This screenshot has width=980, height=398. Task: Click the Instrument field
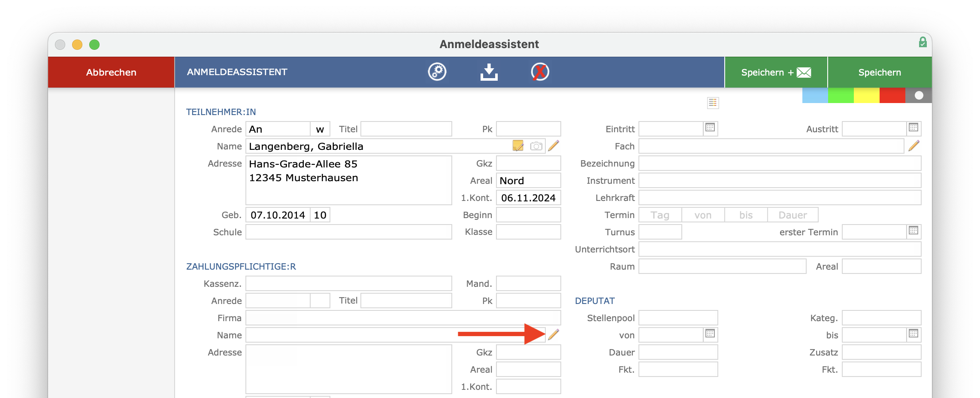[x=780, y=180]
